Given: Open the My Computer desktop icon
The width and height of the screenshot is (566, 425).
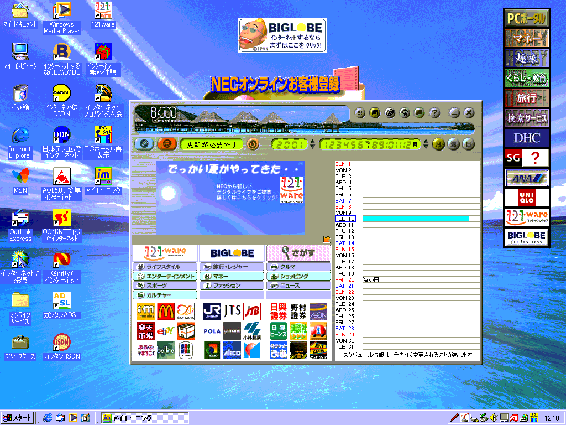Looking at the screenshot, I should (x=20, y=56).
